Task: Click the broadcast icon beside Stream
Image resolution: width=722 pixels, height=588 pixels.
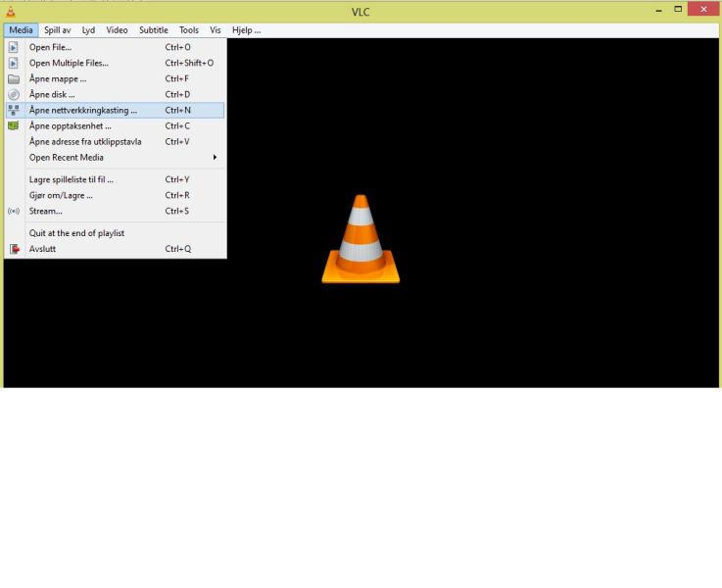Action: click(14, 211)
